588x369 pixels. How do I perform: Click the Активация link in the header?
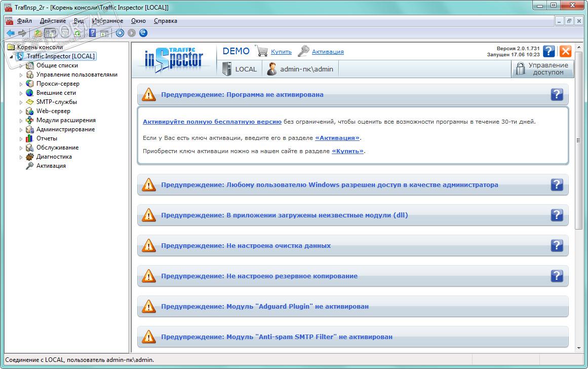click(328, 52)
